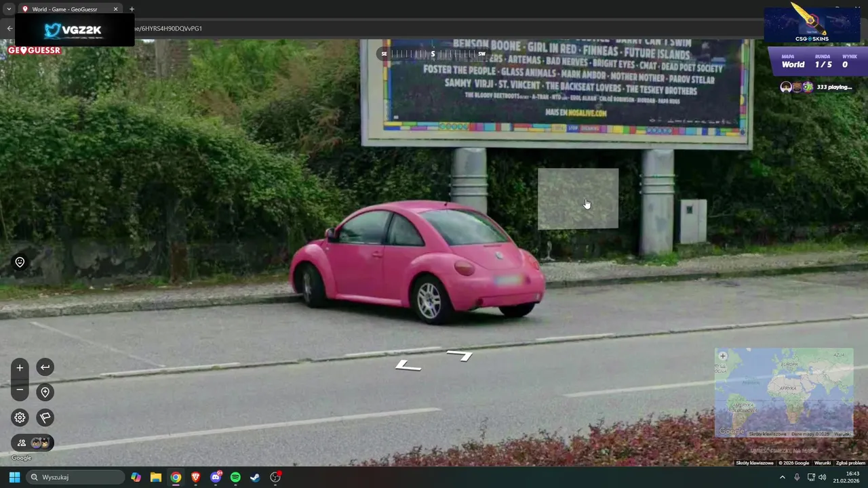Screen dimensions: 868x488
Task: Click the compass heading bar
Action: pyautogui.click(x=433, y=54)
